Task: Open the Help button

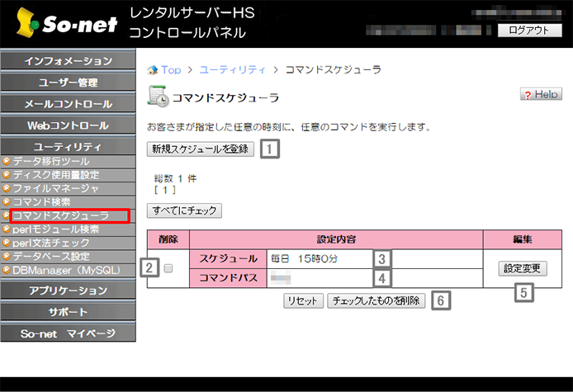Action: tap(541, 95)
